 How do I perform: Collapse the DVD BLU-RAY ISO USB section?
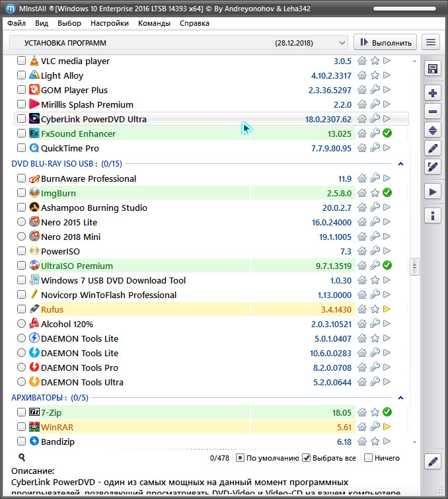coord(400,164)
